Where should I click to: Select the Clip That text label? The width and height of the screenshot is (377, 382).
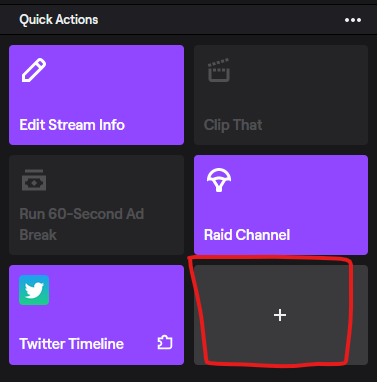(x=233, y=125)
